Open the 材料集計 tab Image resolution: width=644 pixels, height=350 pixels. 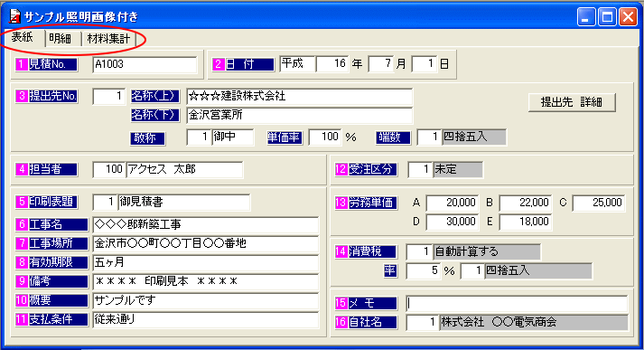[x=108, y=39]
